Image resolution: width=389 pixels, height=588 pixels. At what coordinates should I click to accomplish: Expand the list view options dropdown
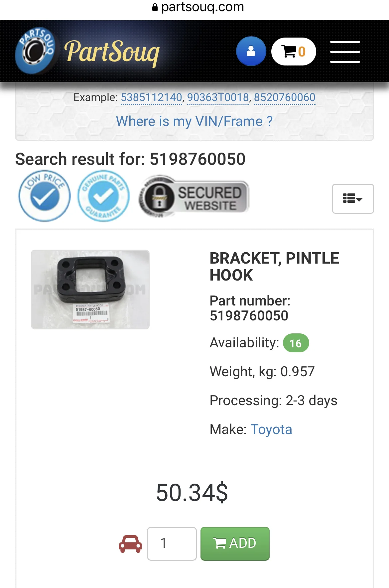(353, 198)
